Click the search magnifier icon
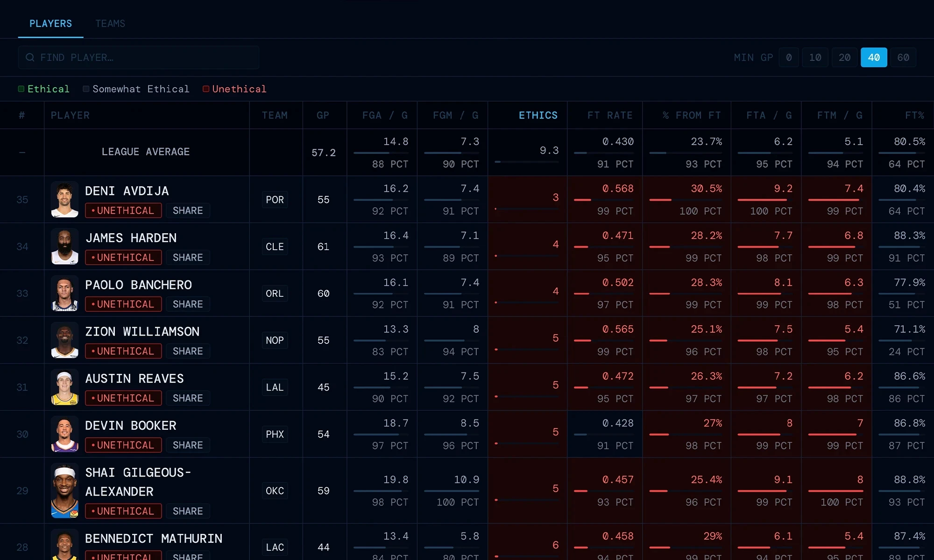This screenshot has width=934, height=560. coord(30,57)
